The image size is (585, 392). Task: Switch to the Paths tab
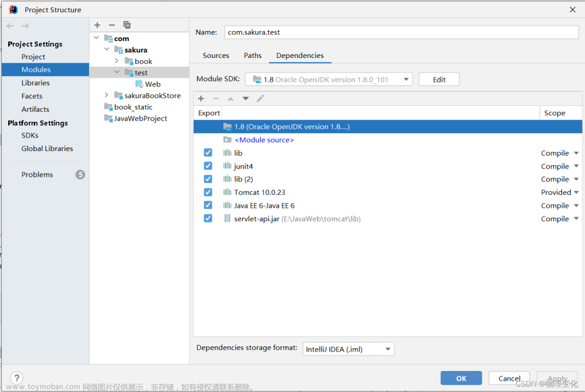[x=253, y=55]
